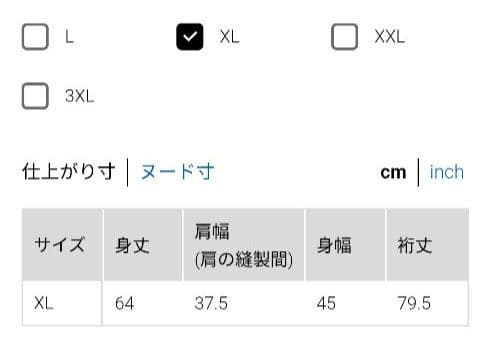Check the L size checkbox
Screen dimensions: 486x364
tap(35, 37)
